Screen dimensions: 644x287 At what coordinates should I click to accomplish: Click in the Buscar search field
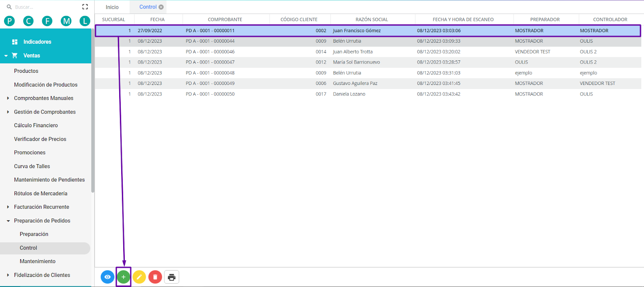44,7
